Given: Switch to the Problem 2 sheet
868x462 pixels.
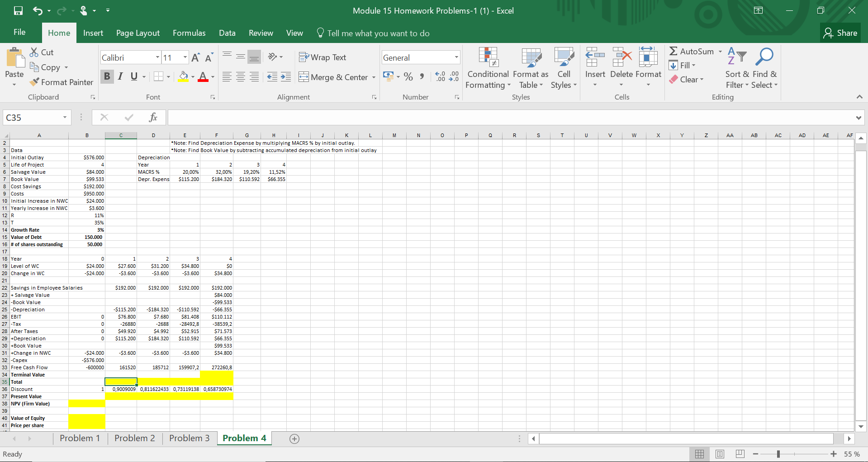Looking at the screenshot, I should coord(134,438).
